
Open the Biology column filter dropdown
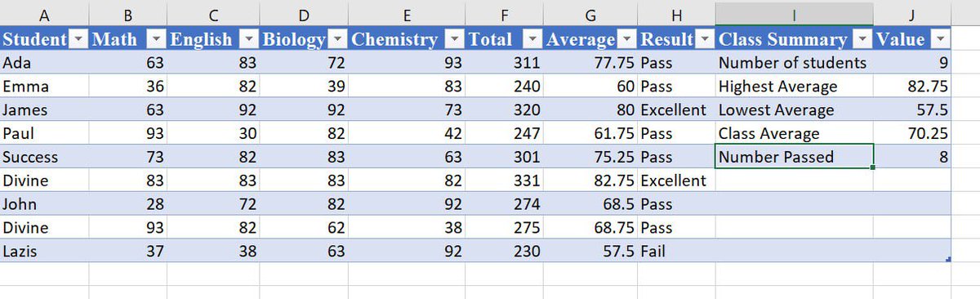pos(338,40)
